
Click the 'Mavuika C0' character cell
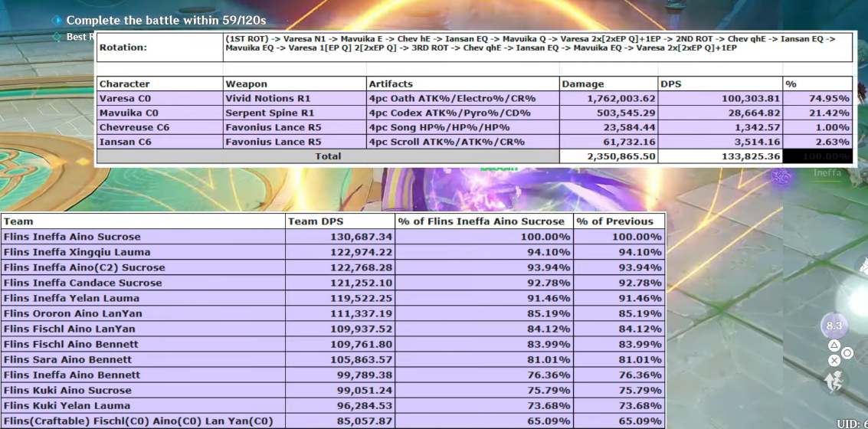(160, 113)
